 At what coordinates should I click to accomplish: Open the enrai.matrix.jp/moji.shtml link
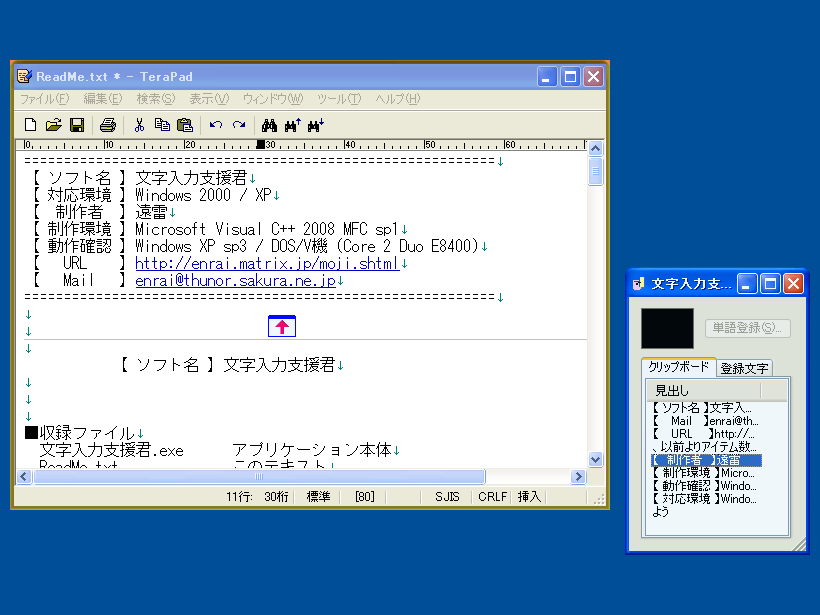[267, 263]
